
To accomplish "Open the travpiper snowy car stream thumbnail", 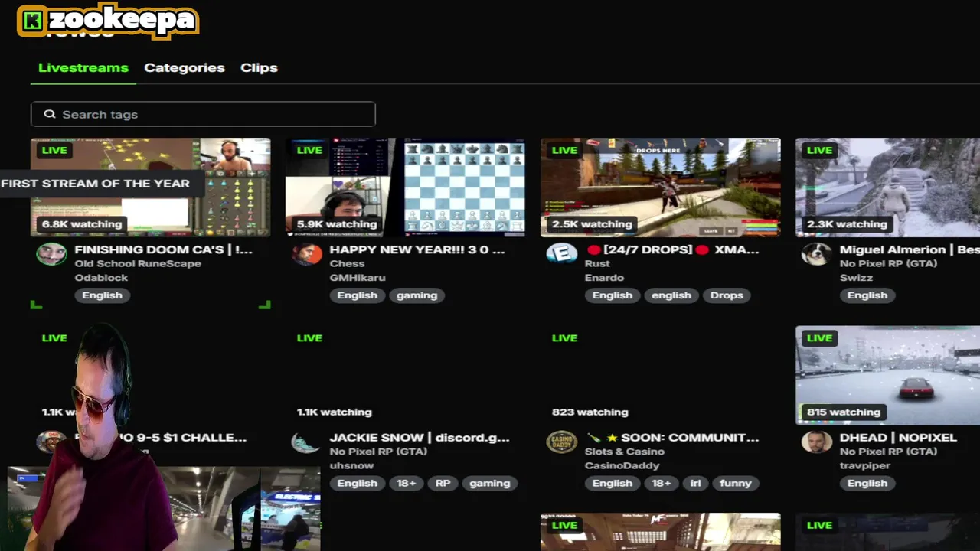I will [888, 375].
